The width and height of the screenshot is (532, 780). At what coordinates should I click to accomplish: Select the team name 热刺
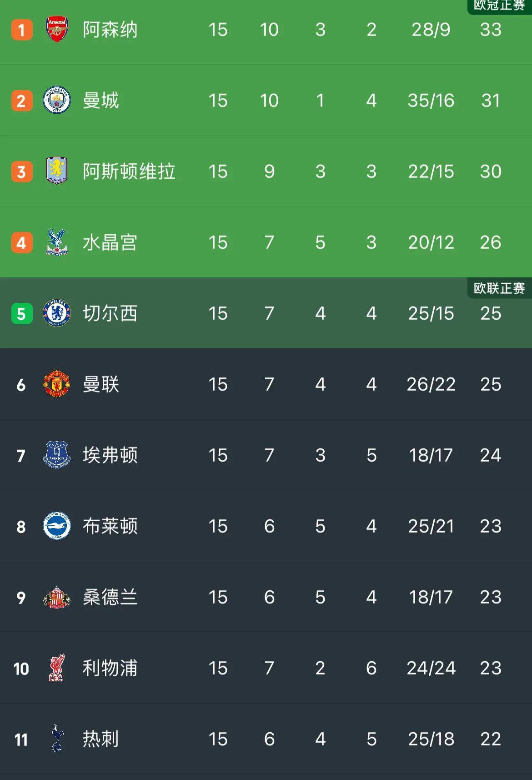pyautogui.click(x=100, y=739)
